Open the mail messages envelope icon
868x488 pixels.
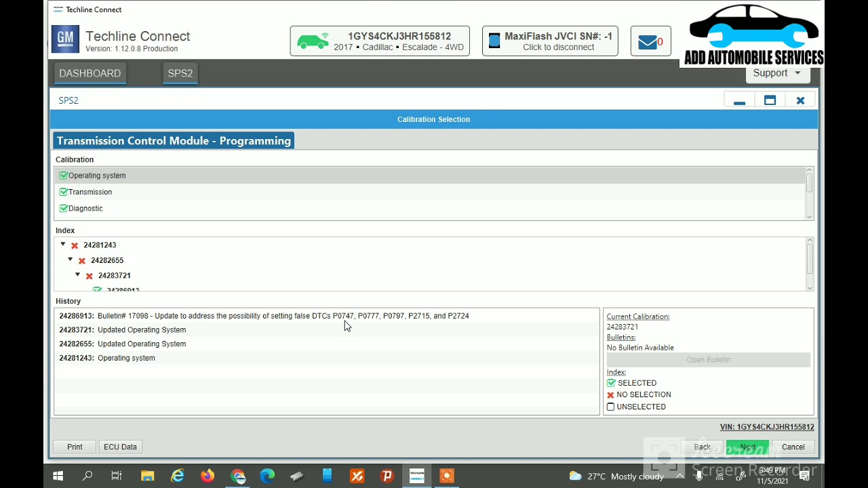click(x=648, y=42)
